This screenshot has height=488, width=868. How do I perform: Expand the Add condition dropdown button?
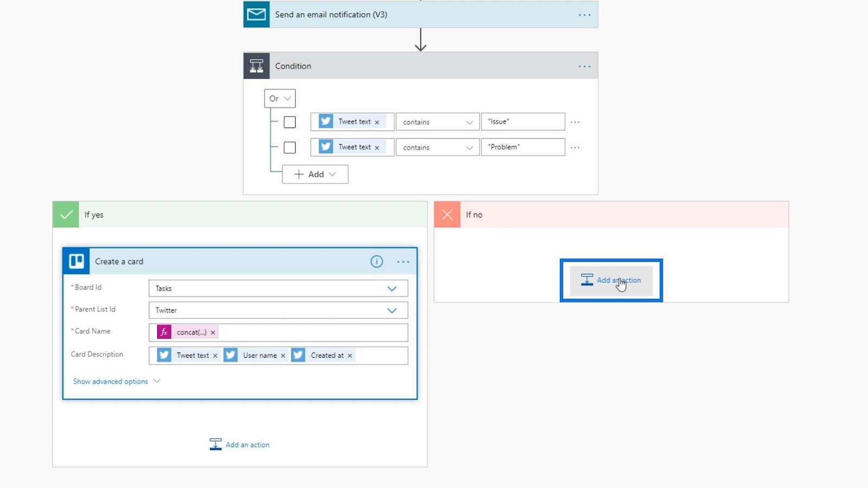point(315,174)
